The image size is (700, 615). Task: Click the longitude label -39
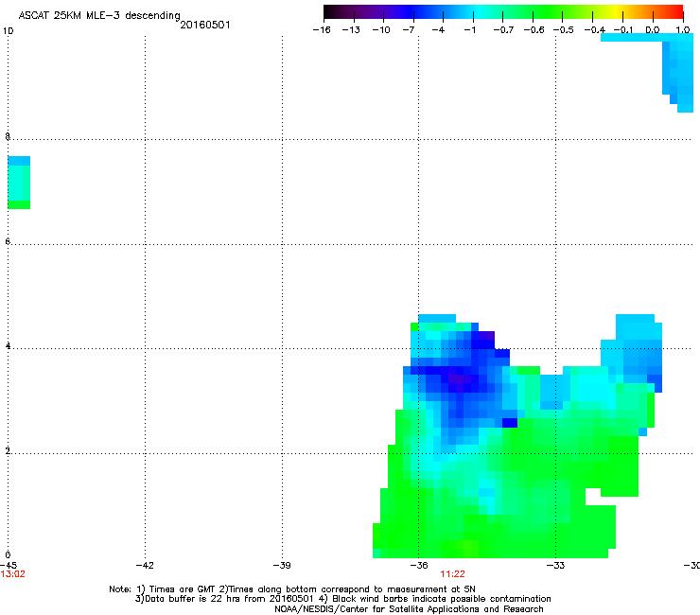tap(282, 565)
